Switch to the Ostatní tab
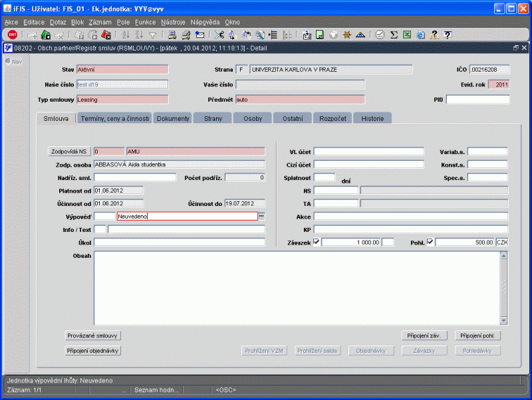Viewport: 532px width, 400px height. (293, 119)
